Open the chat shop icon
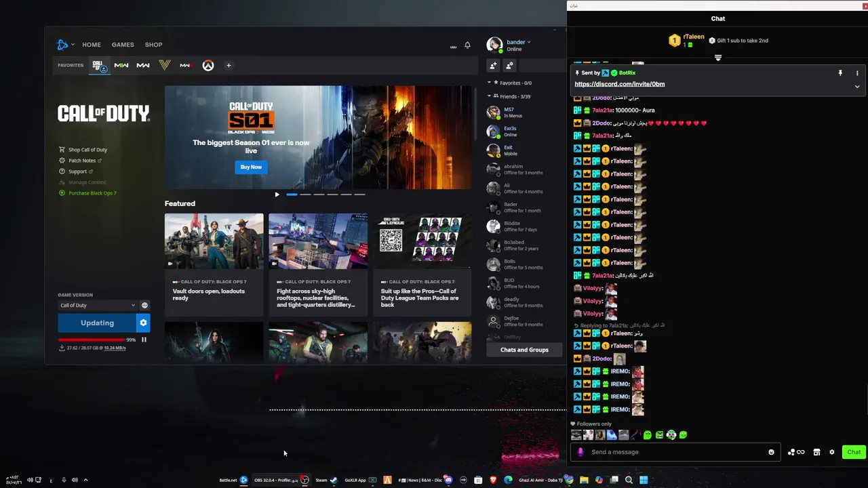 [x=816, y=452]
